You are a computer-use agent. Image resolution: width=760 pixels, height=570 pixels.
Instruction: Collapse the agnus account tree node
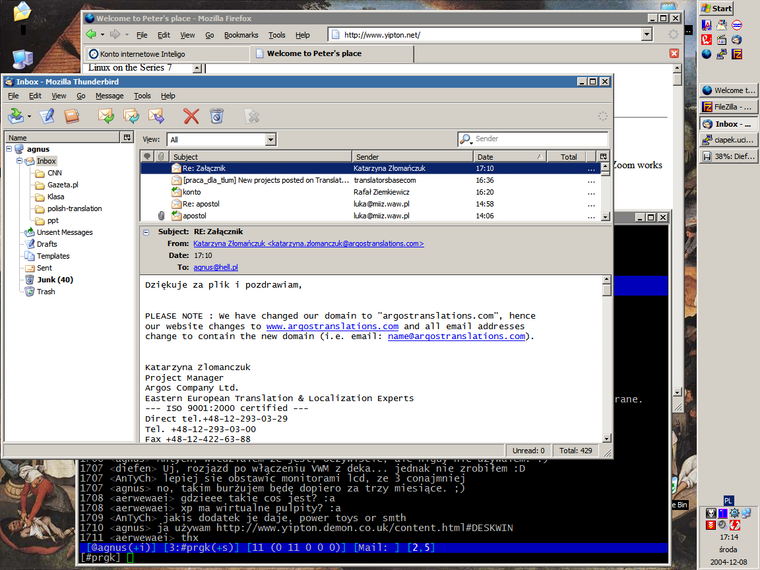[x=9, y=149]
